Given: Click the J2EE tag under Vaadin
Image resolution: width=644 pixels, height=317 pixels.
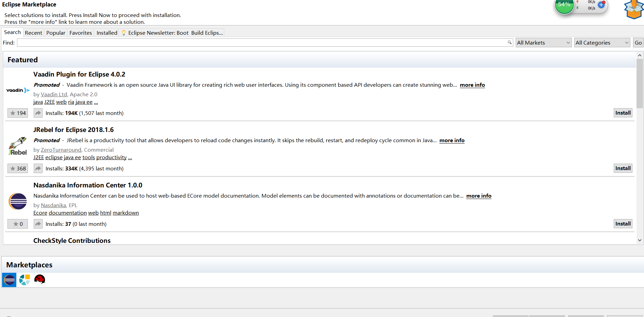Looking at the screenshot, I should (49, 102).
